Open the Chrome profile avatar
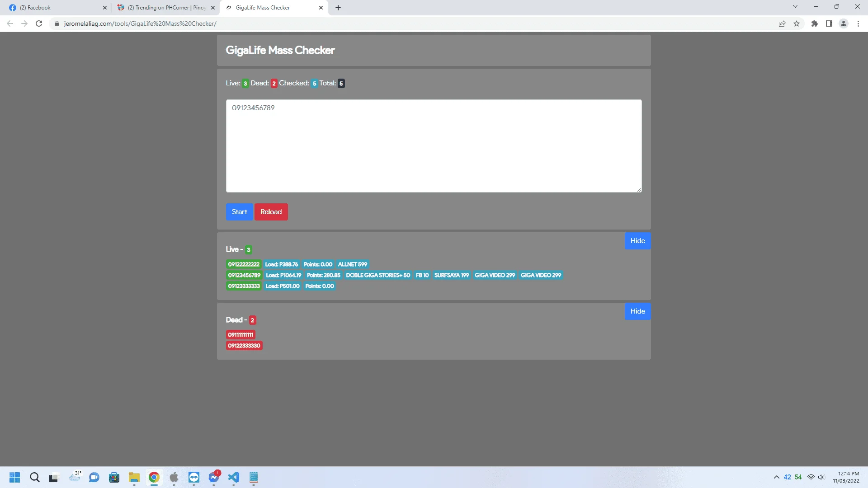 [844, 23]
